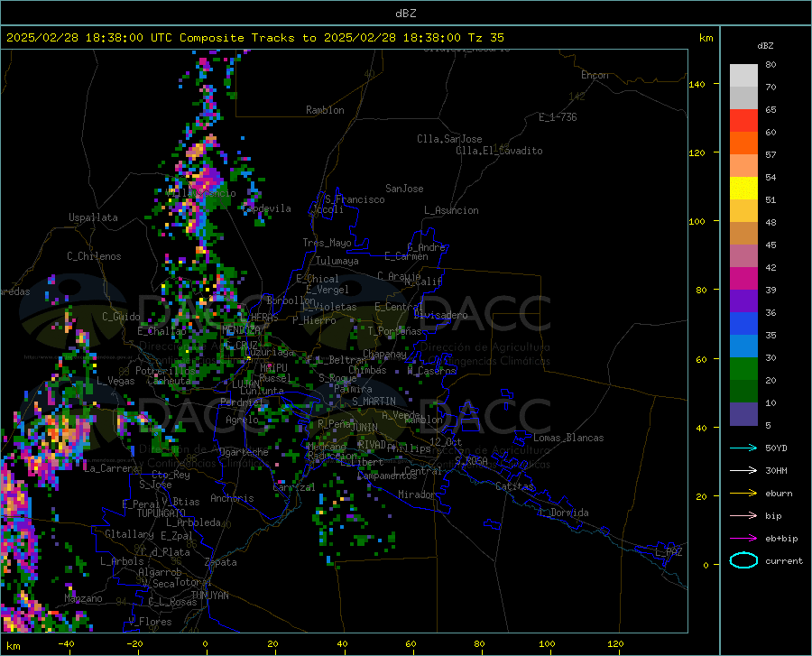Click the La_Carrera map label
812x656 pixels.
tap(111, 468)
